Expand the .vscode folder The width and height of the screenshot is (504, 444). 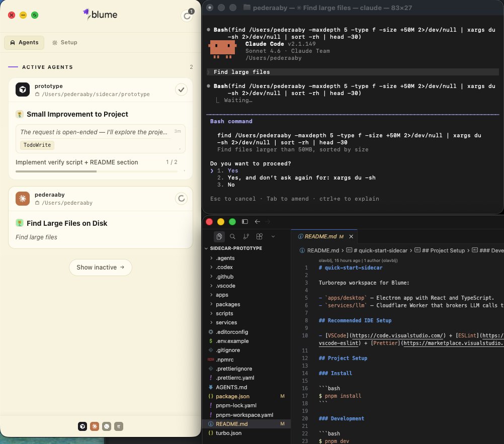click(x=225, y=286)
